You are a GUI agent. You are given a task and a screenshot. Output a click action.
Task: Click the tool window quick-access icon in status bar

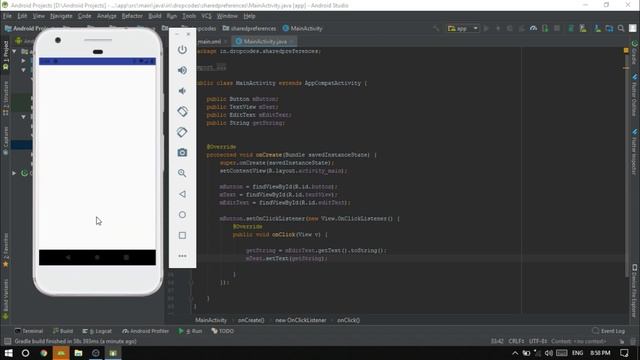click(7, 341)
